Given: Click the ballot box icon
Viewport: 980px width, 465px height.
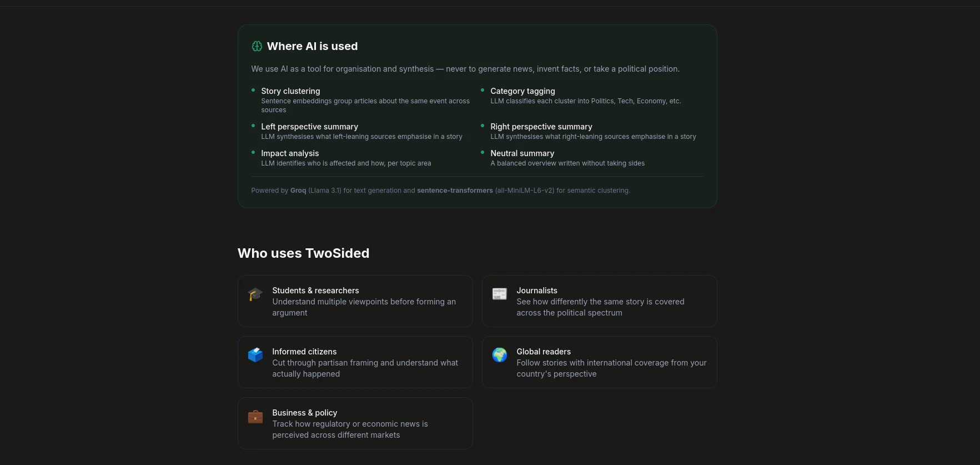Looking at the screenshot, I should [255, 355].
